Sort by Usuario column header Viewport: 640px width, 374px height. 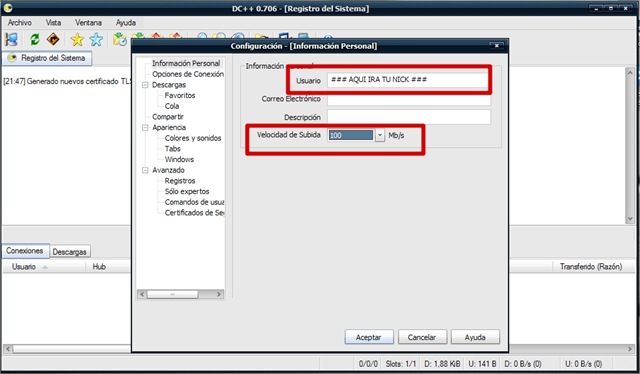pos(44,267)
